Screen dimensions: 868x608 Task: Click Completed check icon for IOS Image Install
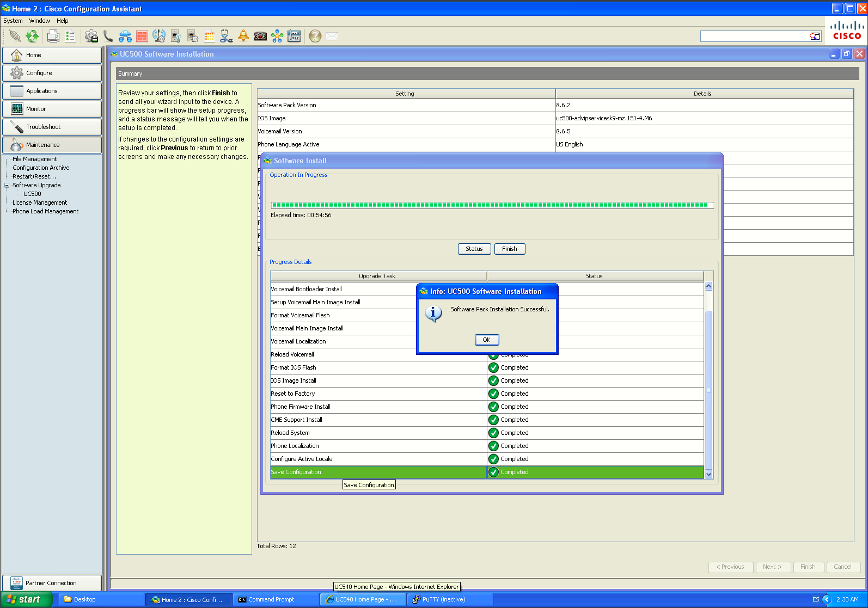(493, 380)
